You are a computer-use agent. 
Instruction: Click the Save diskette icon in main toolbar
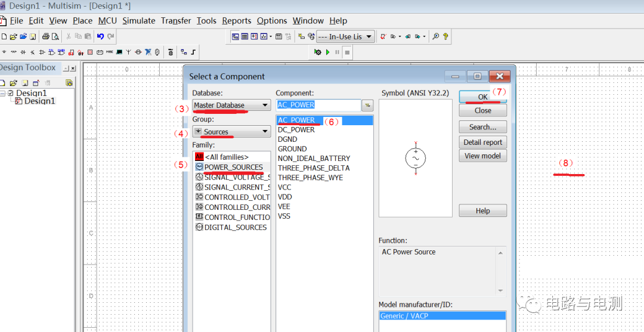click(33, 36)
